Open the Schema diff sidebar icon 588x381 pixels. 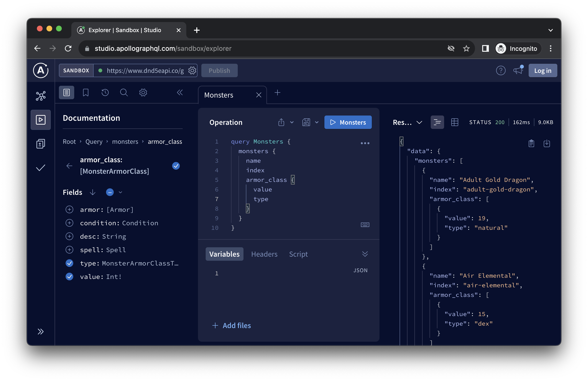point(40,144)
